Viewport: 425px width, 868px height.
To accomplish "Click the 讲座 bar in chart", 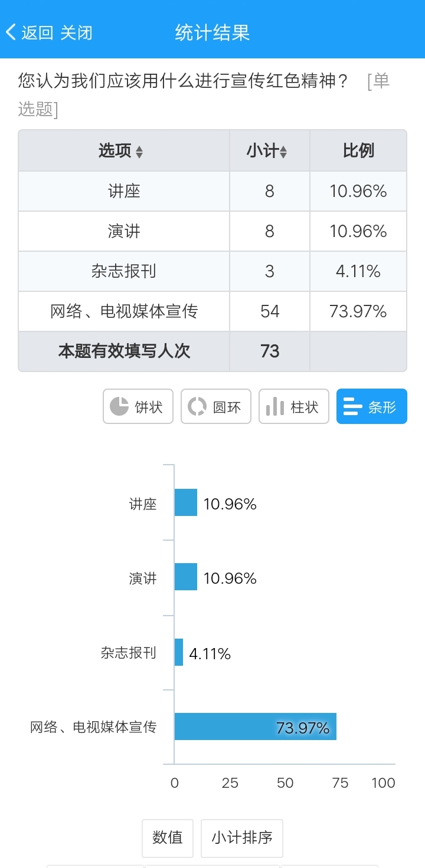I will 186,502.
